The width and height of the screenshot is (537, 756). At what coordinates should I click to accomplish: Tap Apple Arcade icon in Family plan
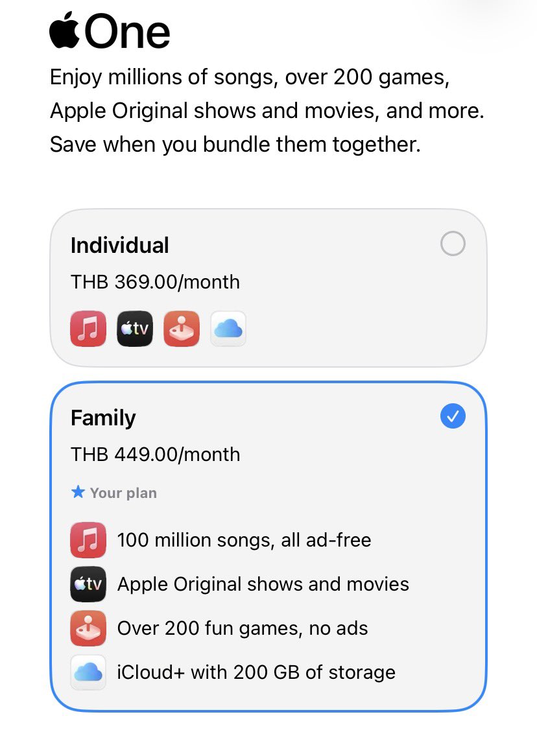(x=88, y=628)
